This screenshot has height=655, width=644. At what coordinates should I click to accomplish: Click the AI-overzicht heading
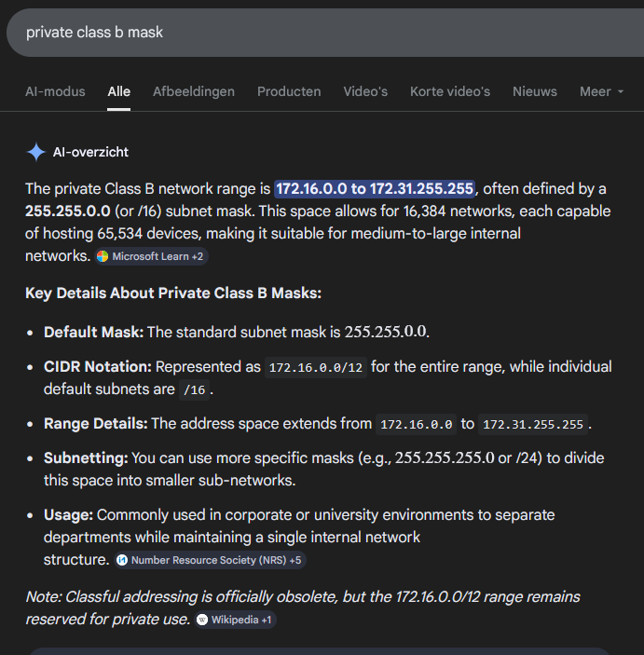coord(90,152)
